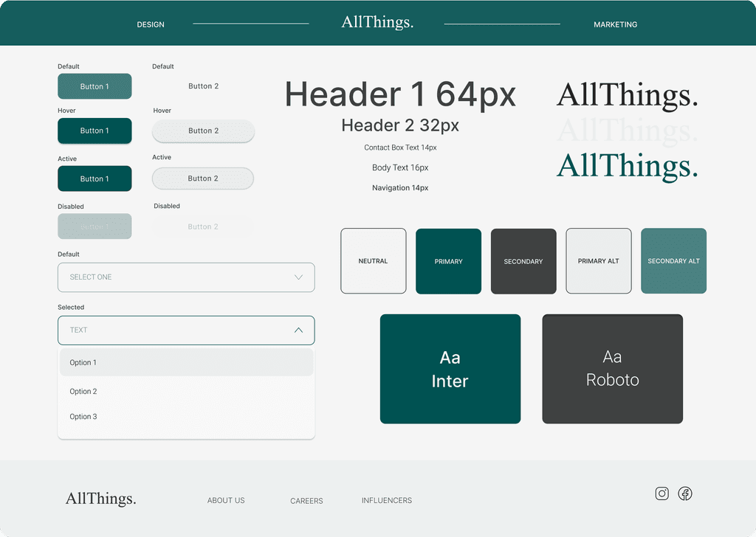Click the Hover state Button 1
The image size is (756, 537).
coord(94,131)
